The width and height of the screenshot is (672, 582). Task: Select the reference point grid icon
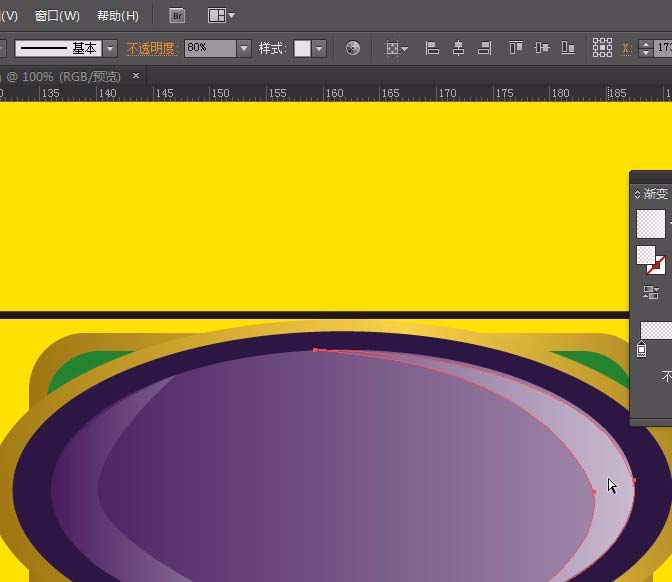tap(602, 48)
